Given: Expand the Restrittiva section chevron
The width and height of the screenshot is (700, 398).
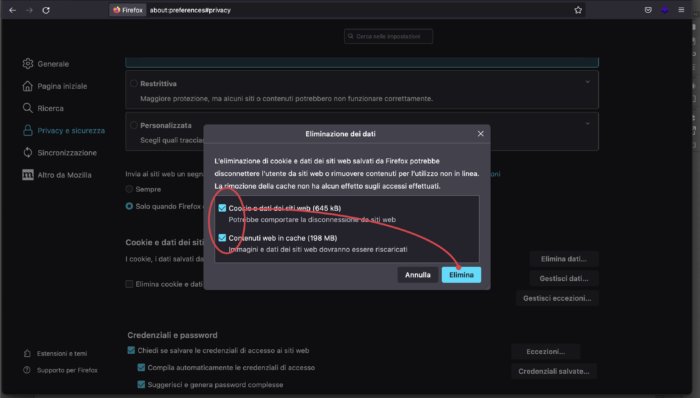Looking at the screenshot, I should click(x=588, y=82).
